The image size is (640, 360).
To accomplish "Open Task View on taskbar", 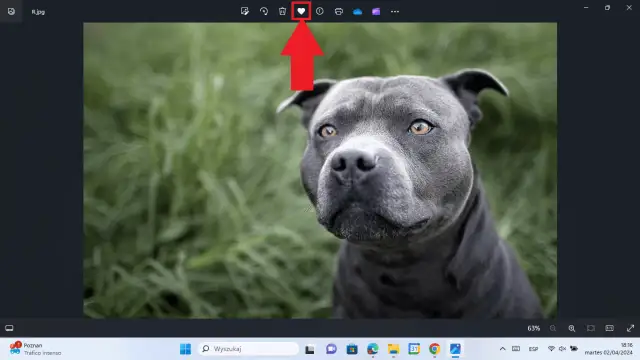I will coord(310,349).
